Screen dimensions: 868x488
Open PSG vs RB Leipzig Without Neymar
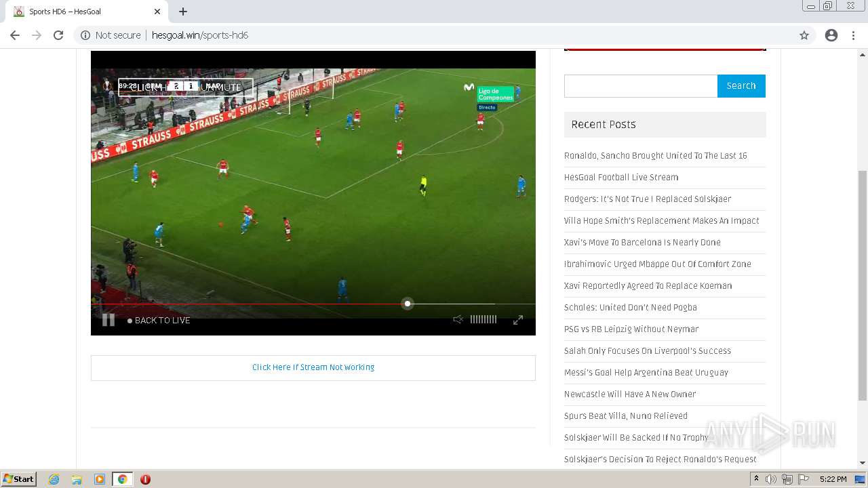click(x=631, y=329)
